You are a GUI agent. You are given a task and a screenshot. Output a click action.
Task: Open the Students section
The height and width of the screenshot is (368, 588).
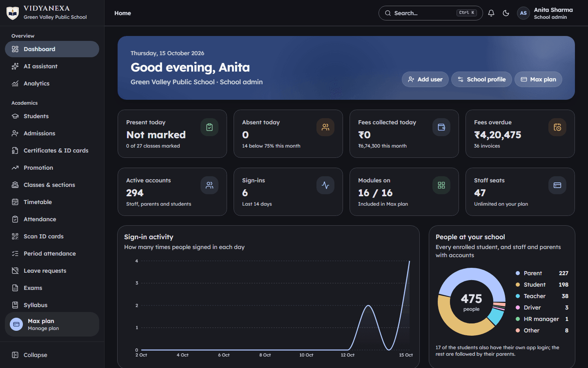[52, 116]
